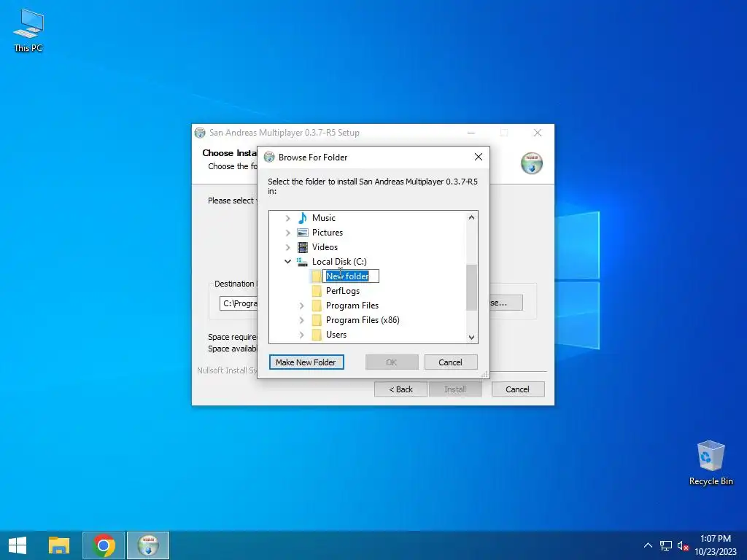The height and width of the screenshot is (560, 747).
Task: Minimize the setup window
Action: (471, 133)
